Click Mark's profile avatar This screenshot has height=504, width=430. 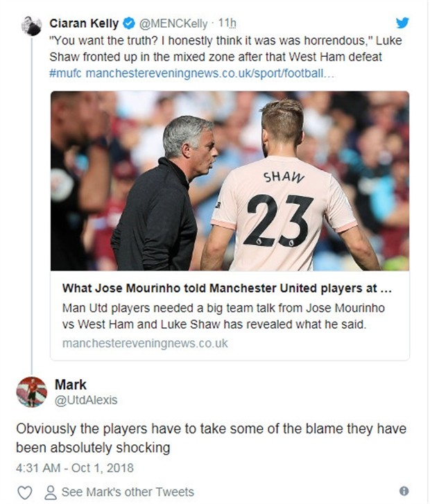coord(32,392)
